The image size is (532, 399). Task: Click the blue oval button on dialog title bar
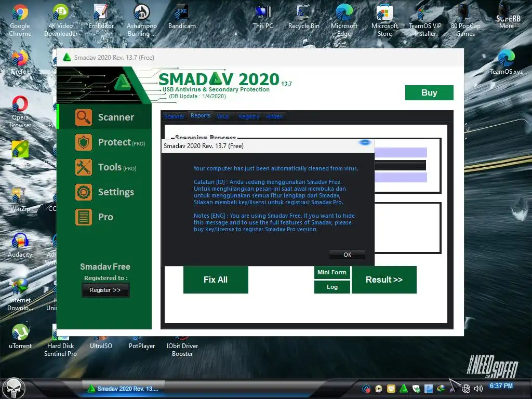coord(365,142)
